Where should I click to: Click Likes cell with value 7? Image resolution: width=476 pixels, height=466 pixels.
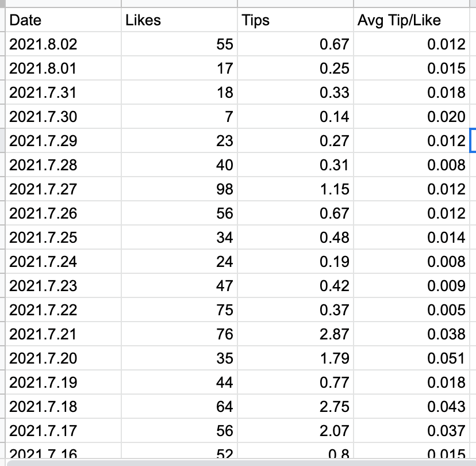coord(179,117)
